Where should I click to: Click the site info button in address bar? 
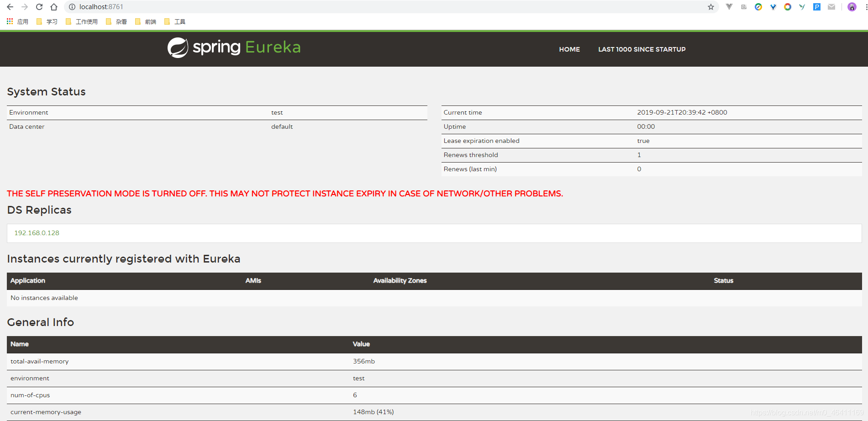[71, 7]
